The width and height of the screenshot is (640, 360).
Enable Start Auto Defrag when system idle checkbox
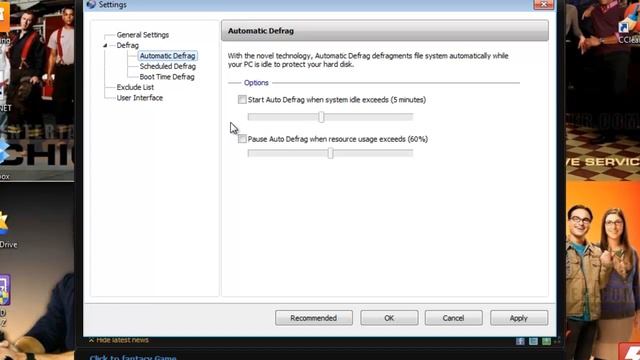pyautogui.click(x=242, y=100)
